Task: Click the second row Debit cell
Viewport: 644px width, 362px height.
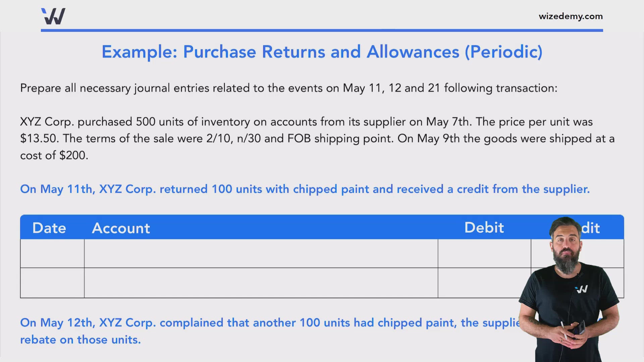Action: [484, 283]
